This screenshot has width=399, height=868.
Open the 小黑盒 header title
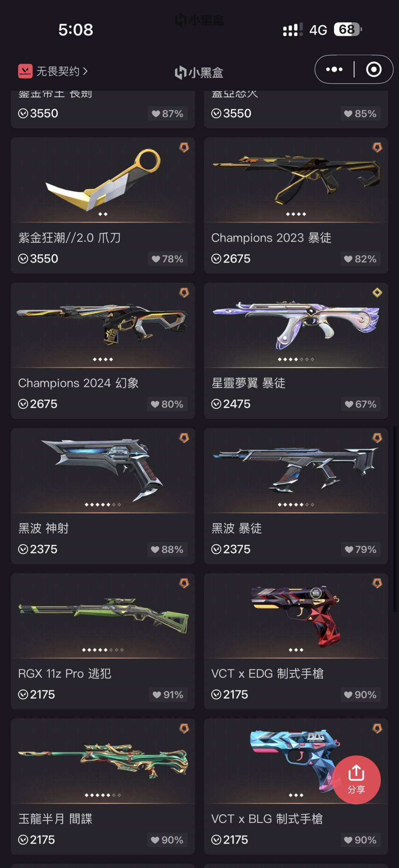(x=199, y=72)
